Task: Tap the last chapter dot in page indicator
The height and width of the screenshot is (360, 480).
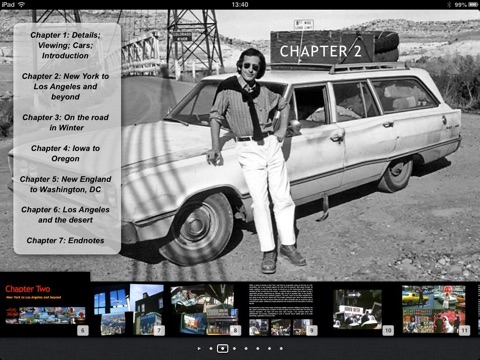Action: click(x=281, y=348)
